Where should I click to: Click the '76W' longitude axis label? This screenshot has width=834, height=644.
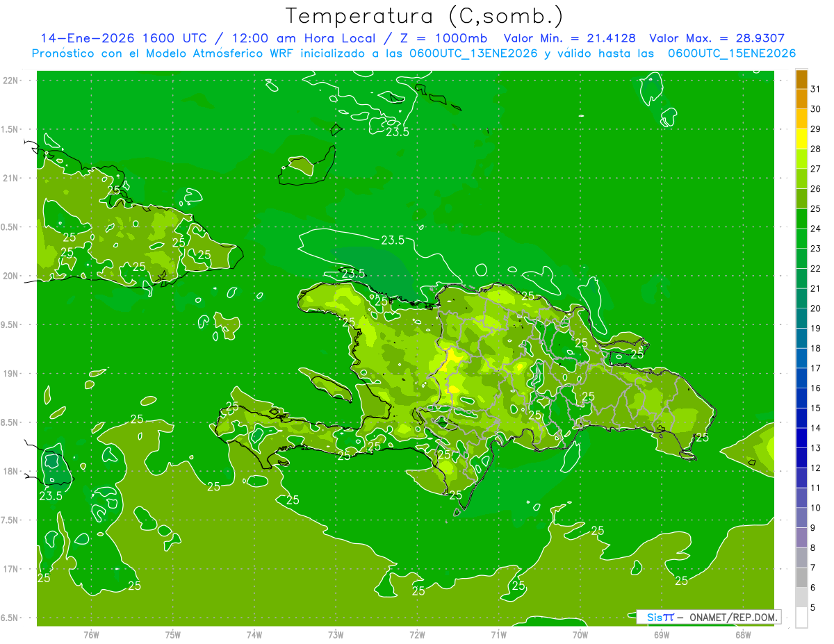pyautogui.click(x=91, y=635)
